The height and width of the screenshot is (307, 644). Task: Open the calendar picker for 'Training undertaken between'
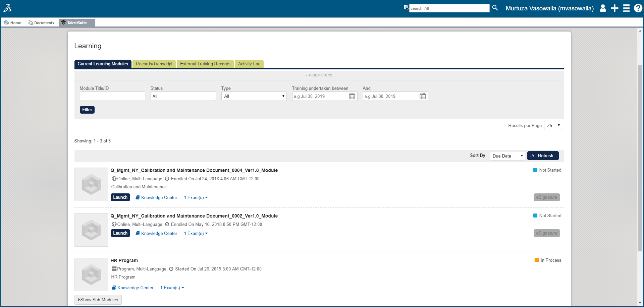[x=352, y=96]
